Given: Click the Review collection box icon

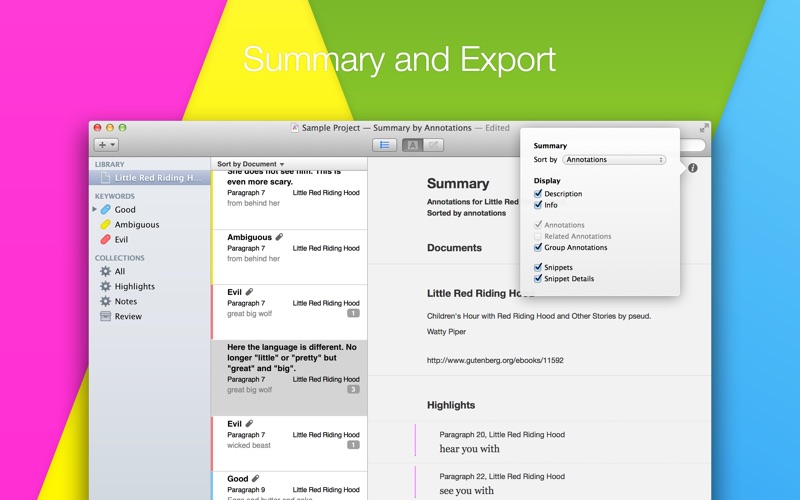Looking at the screenshot, I should [105, 316].
